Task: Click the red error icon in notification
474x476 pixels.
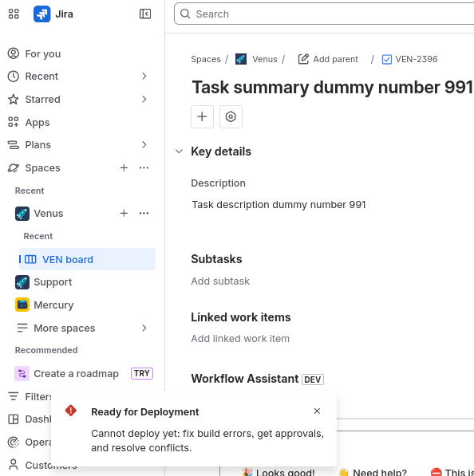Action: point(71,411)
